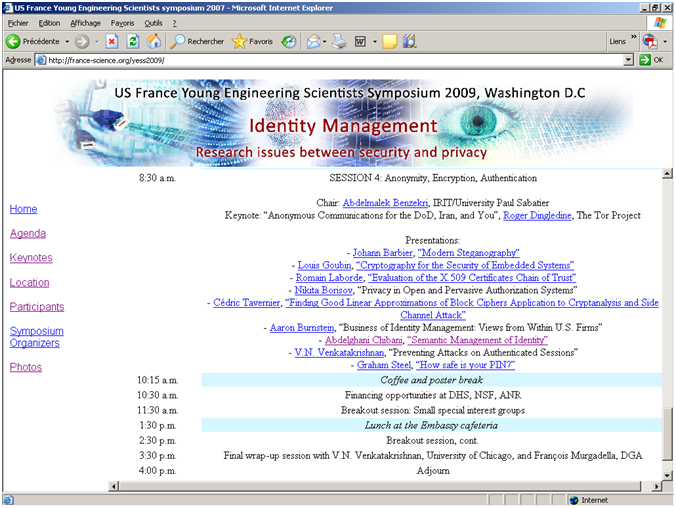Open the Photos sidebar link
The height and width of the screenshot is (508, 676).
click(26, 367)
